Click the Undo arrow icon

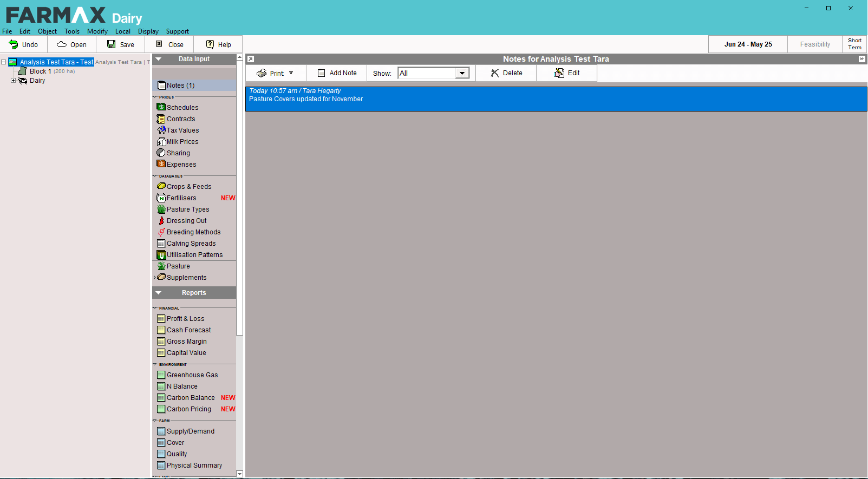tap(14, 44)
